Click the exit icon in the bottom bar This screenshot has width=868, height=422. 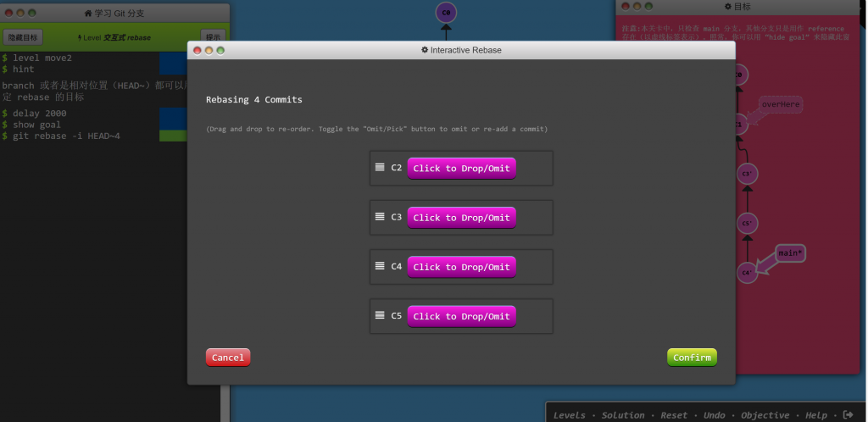[x=849, y=414]
